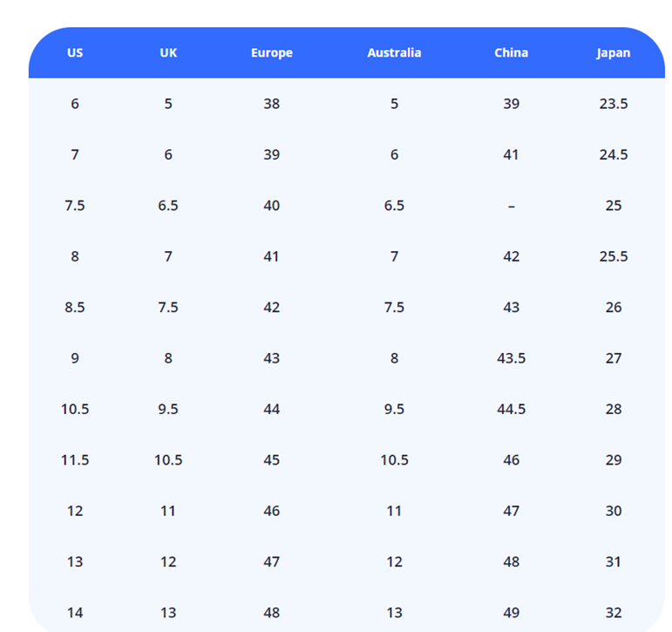The image size is (672, 632).
Task: Select the Europe size 45 cell
Action: click(271, 460)
